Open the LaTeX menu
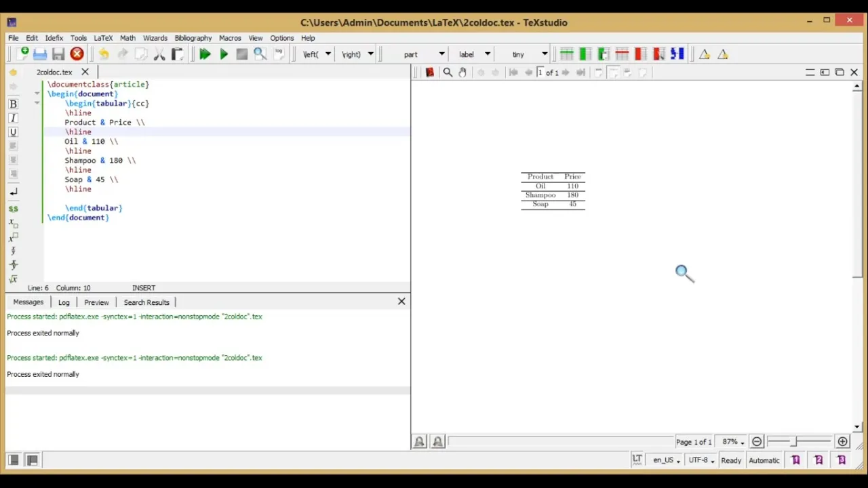 (103, 38)
